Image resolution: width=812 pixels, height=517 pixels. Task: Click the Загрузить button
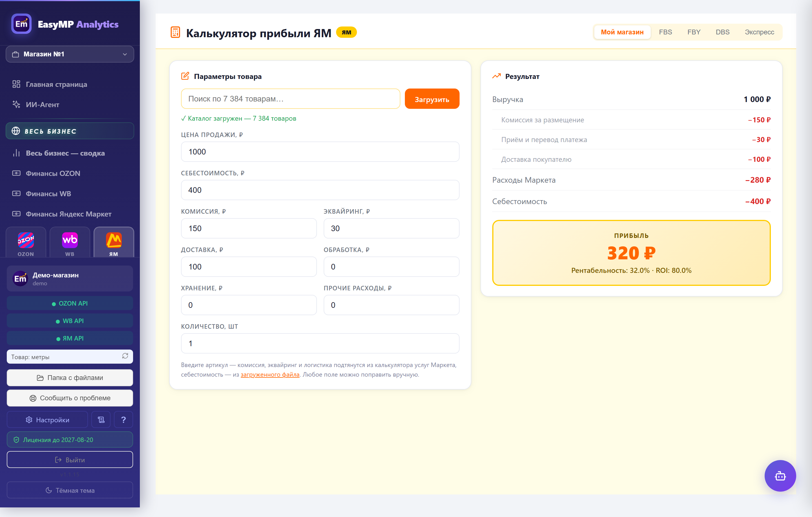432,99
